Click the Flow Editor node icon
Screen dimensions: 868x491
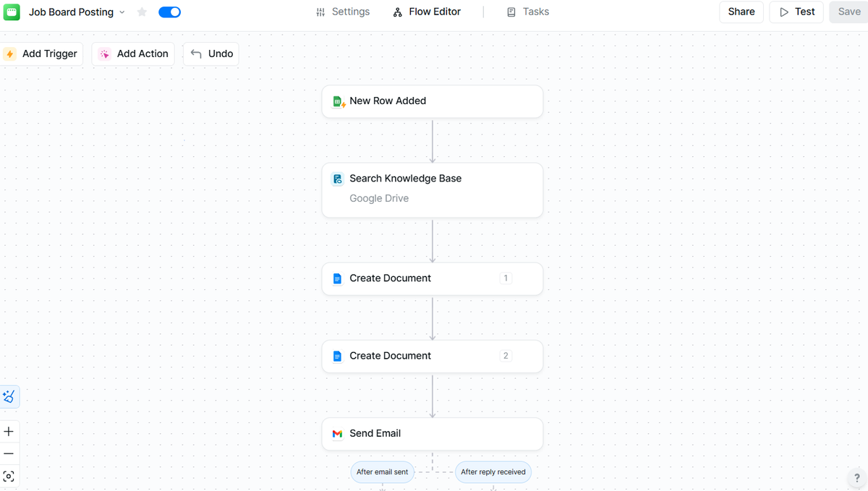click(397, 12)
